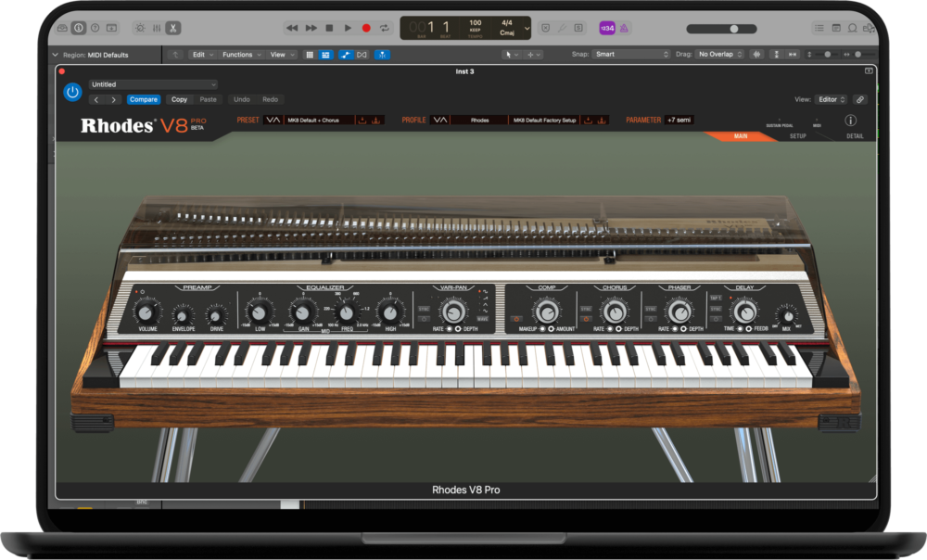Screen dimensions: 927x560
Task: Stop playback with the stop button
Action: click(329, 28)
